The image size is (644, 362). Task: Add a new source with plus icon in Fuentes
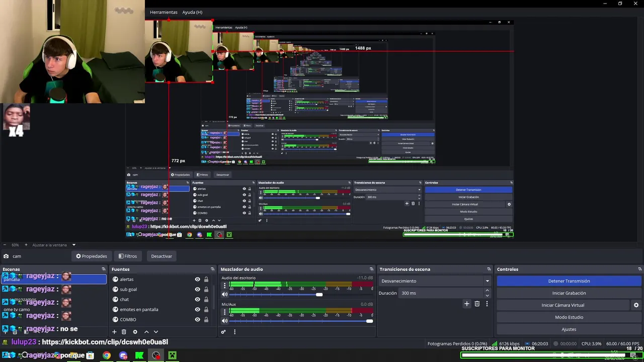click(114, 332)
